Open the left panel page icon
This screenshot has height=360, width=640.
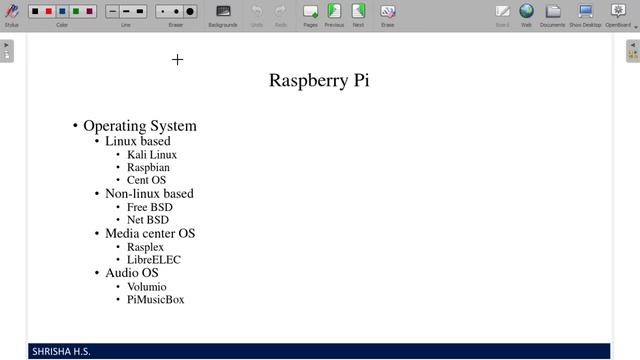pos(7,55)
